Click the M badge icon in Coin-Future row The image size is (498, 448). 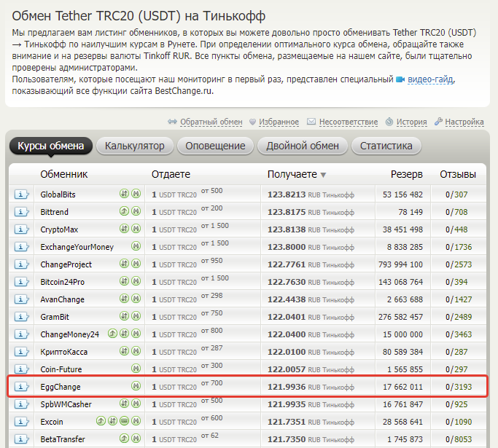pos(136,369)
